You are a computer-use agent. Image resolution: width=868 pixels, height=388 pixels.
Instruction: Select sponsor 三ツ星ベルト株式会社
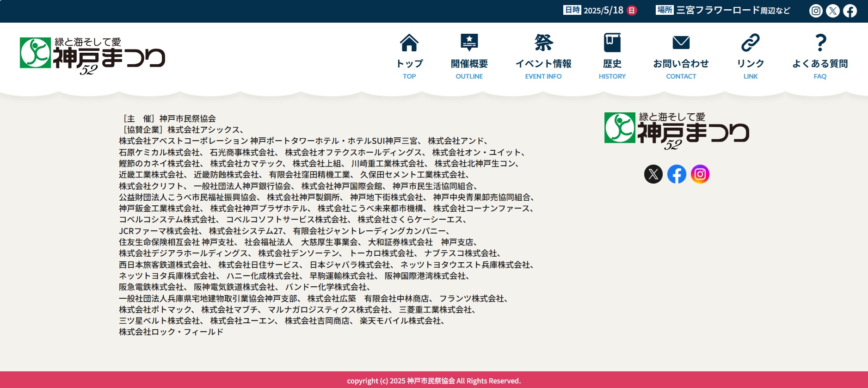pos(160,321)
